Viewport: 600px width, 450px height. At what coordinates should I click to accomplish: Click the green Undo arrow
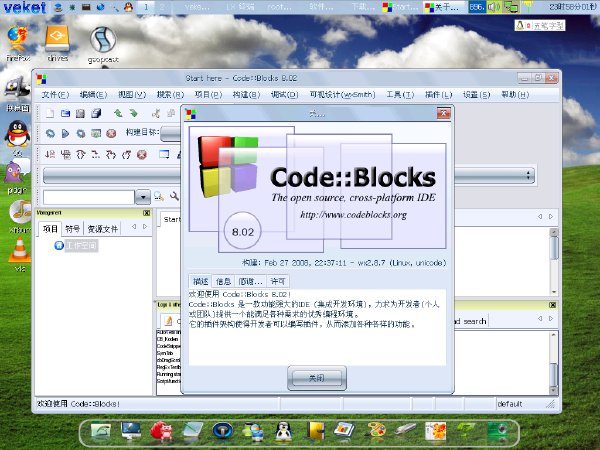click(x=118, y=113)
